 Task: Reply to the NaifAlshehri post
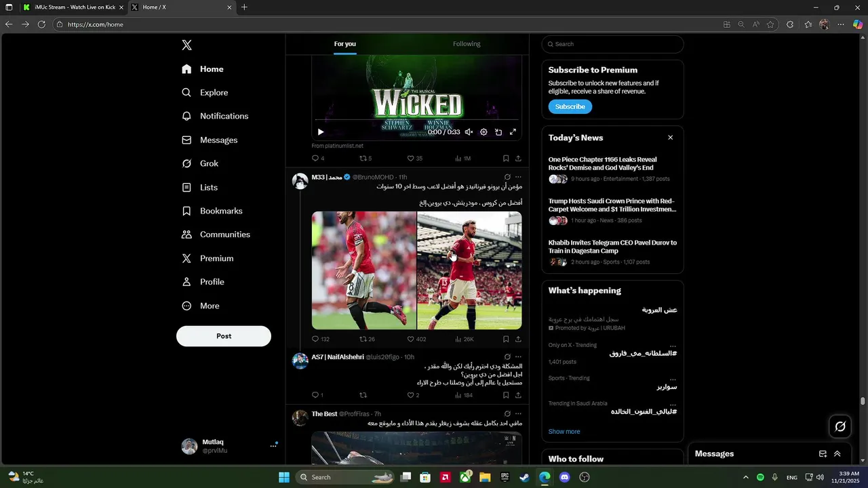317,395
